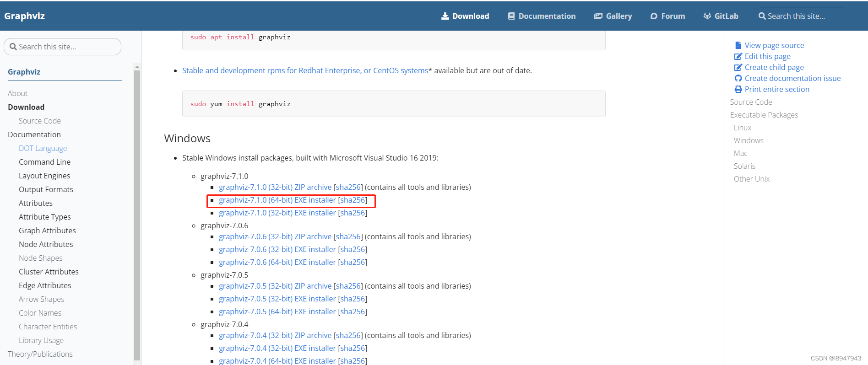Screen dimensions: 868x365
Task: Jump to Executable Packages in page contents
Action: (x=764, y=115)
